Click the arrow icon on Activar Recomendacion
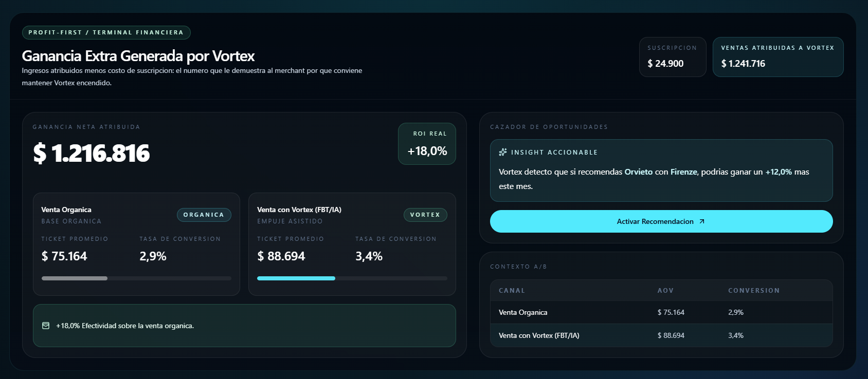The image size is (868, 379). pyautogui.click(x=702, y=221)
